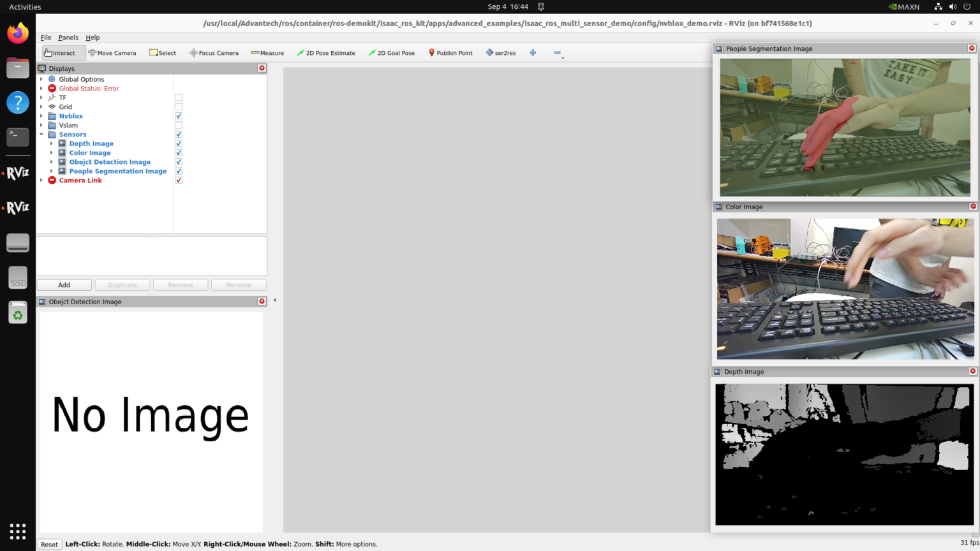Click the blue plus add-tool icon
This screenshot has width=980, height=551.
click(533, 53)
